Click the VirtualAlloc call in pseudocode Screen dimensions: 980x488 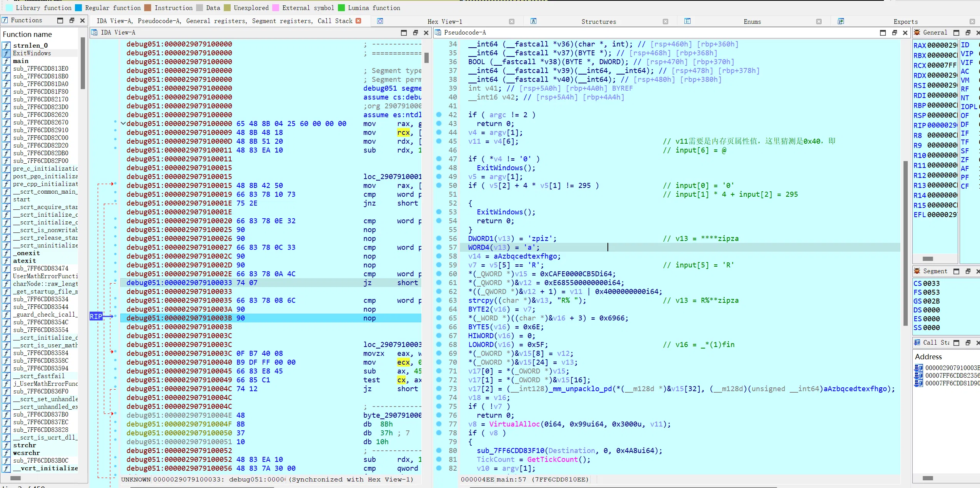(514, 424)
